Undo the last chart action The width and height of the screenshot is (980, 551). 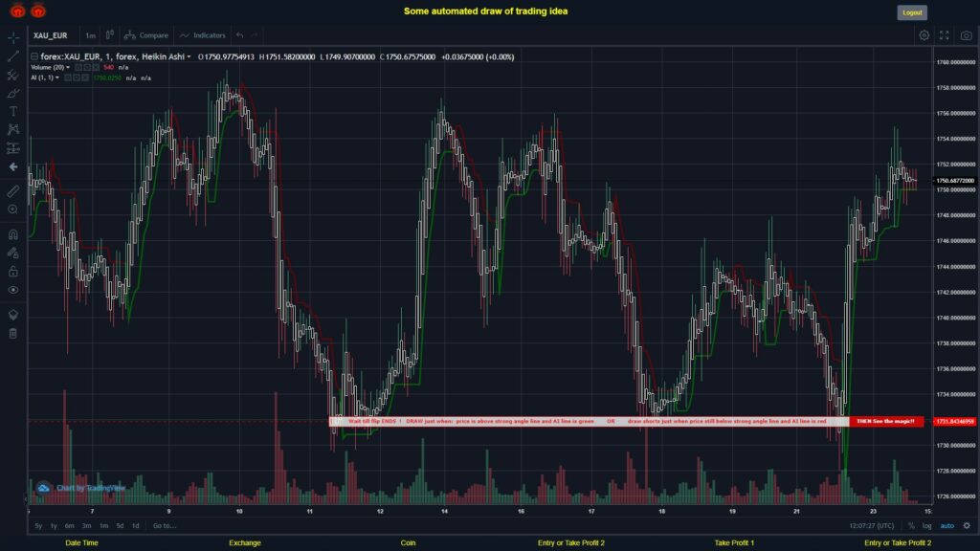[x=240, y=35]
